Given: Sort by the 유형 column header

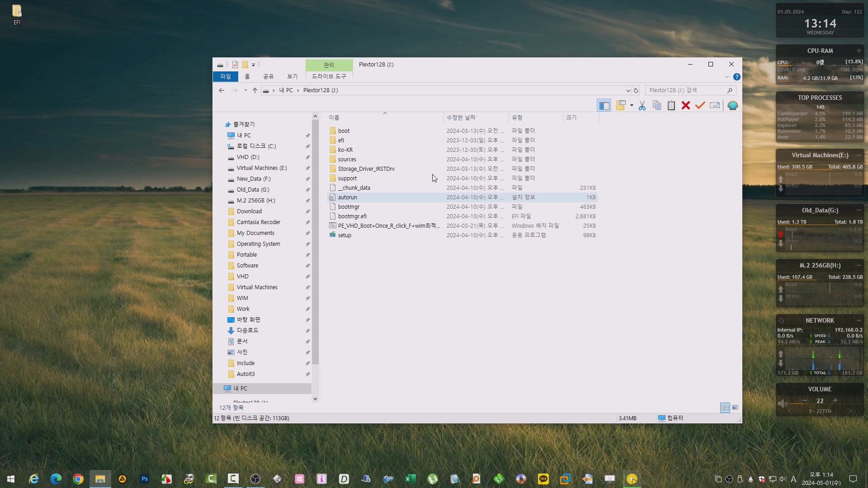Looking at the screenshot, I should click(536, 117).
